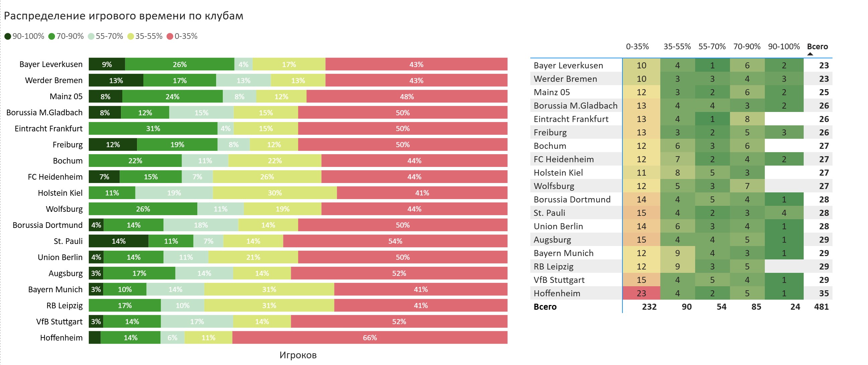
Task: Sort table by the 35-55% column header
Action: click(677, 47)
